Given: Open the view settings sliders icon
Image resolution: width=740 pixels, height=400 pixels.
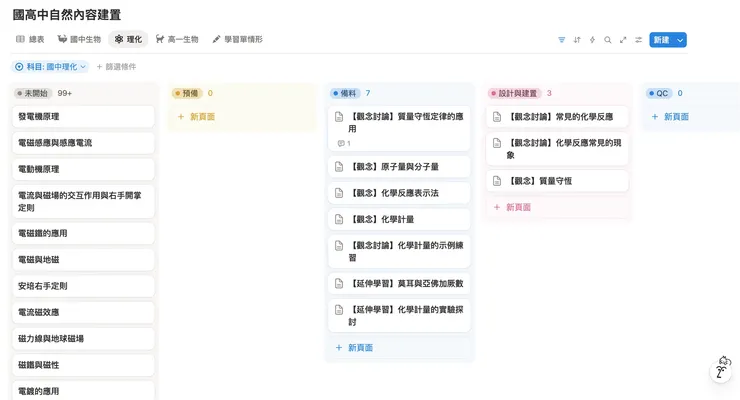Looking at the screenshot, I should click(639, 40).
